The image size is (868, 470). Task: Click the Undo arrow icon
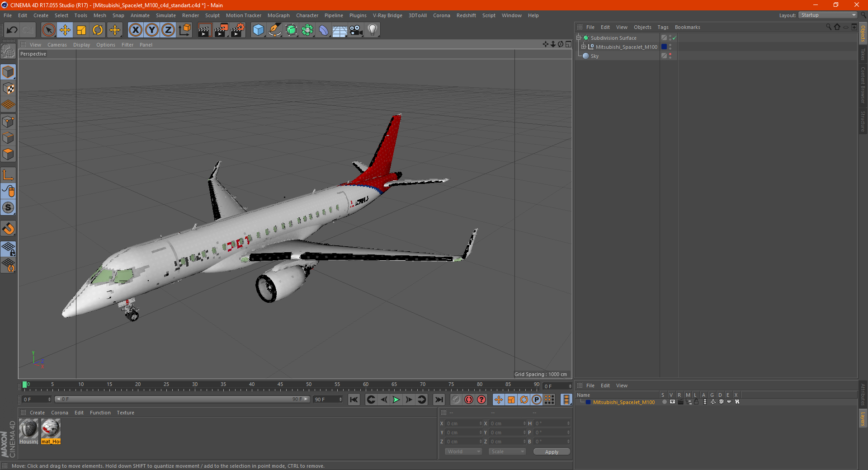pos(12,30)
